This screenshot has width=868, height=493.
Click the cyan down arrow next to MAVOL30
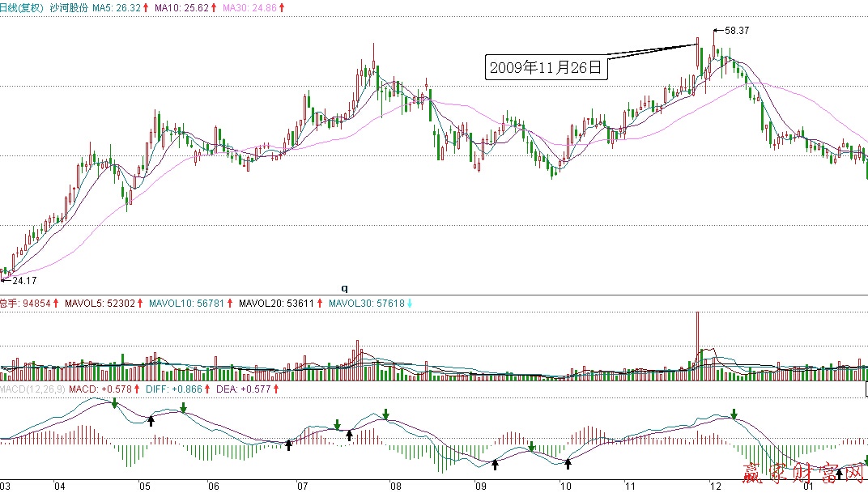click(x=409, y=304)
